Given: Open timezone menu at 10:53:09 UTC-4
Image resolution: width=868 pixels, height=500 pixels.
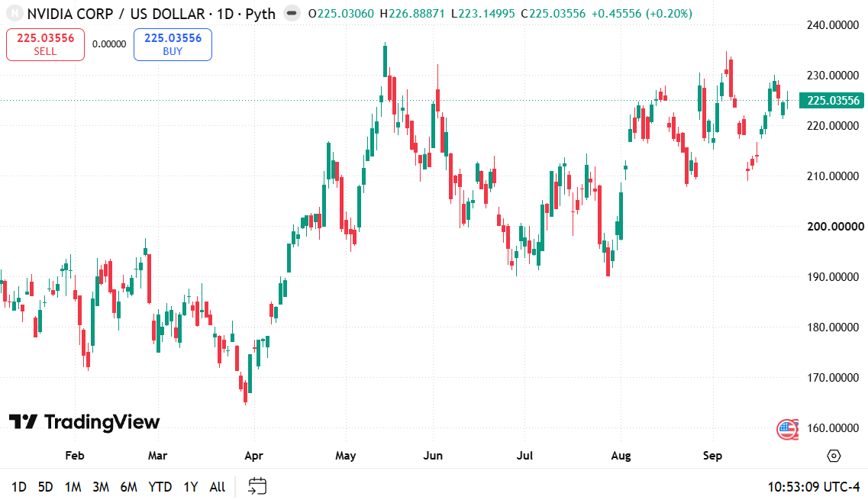Looking at the screenshot, I should pyautogui.click(x=813, y=487).
